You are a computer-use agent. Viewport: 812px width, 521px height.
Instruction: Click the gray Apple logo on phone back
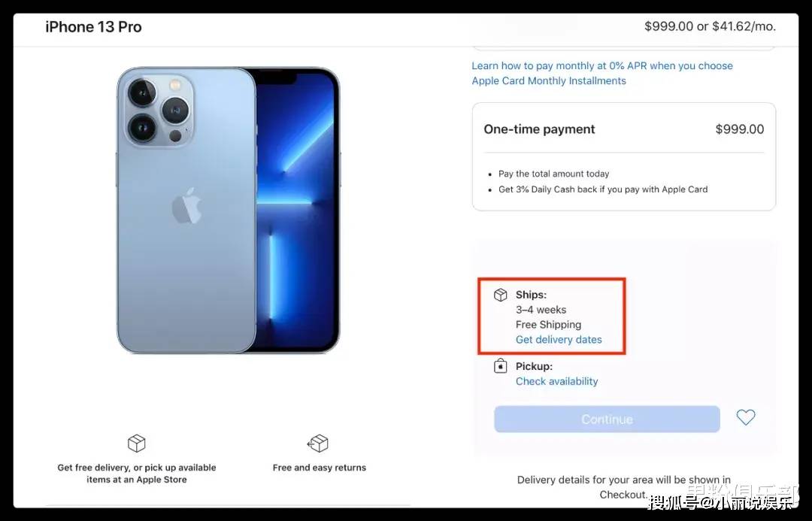click(186, 206)
